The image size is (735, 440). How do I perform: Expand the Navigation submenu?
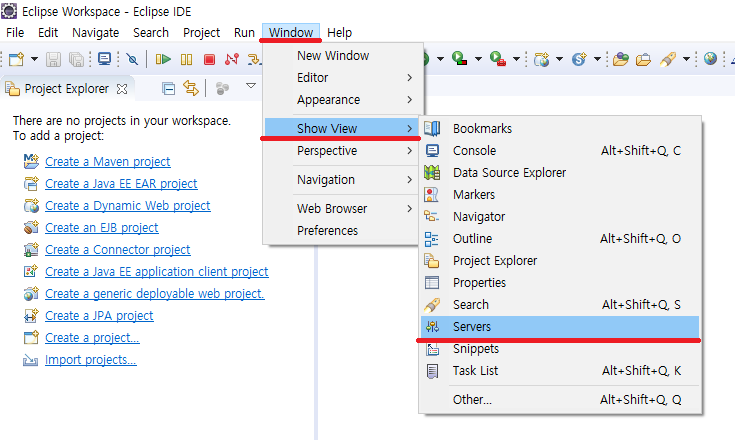341,179
